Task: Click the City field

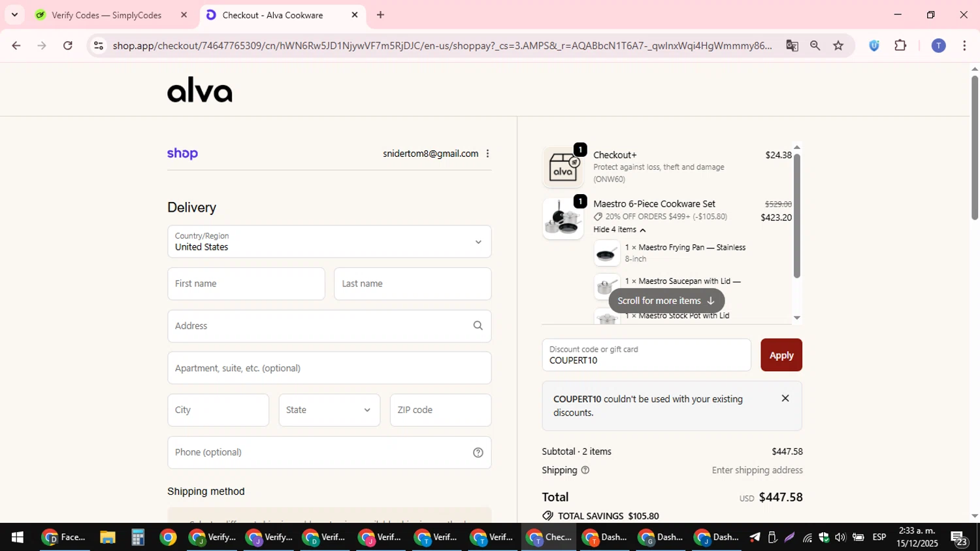Action: [218, 410]
